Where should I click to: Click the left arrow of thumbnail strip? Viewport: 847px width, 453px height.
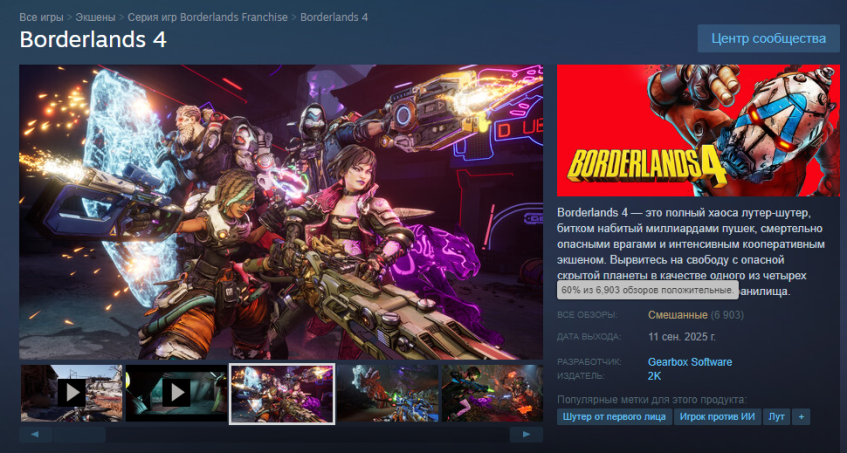[x=35, y=435]
